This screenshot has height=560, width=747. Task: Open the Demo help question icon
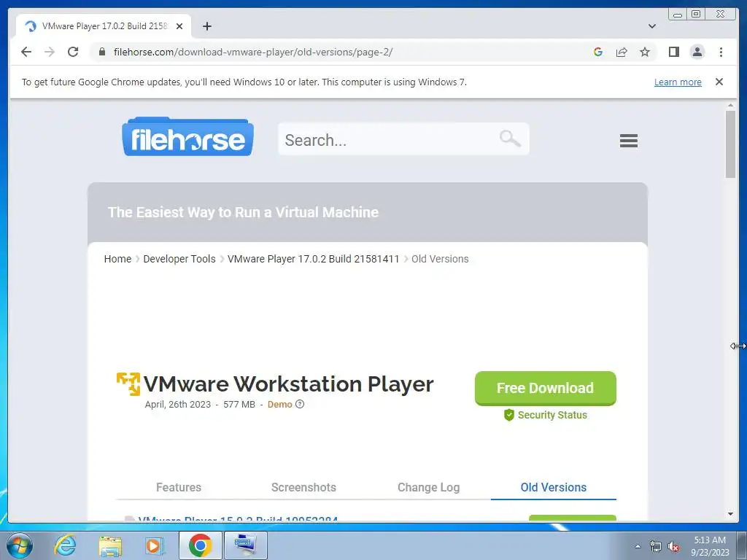[300, 404]
